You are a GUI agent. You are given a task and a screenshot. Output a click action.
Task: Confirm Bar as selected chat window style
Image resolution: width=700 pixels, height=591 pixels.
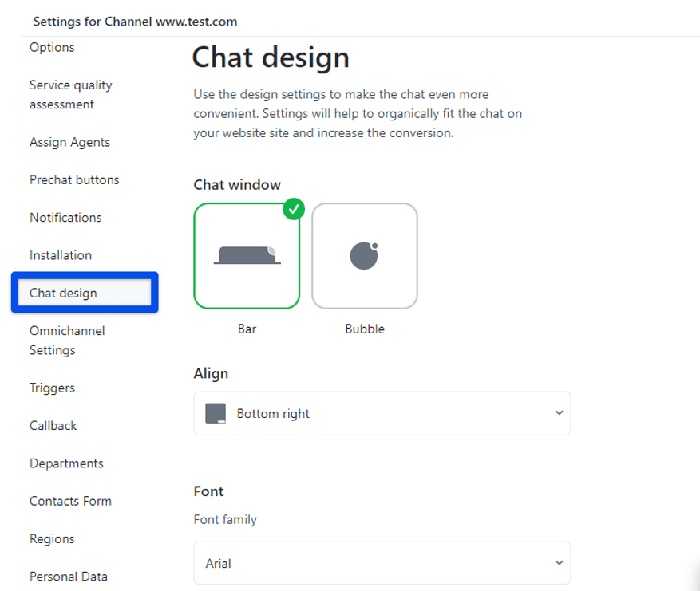[x=247, y=255]
